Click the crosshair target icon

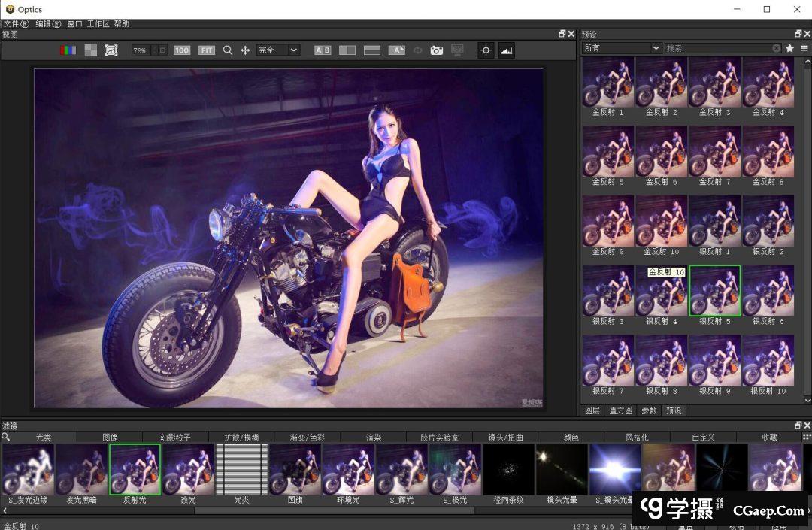click(486, 50)
